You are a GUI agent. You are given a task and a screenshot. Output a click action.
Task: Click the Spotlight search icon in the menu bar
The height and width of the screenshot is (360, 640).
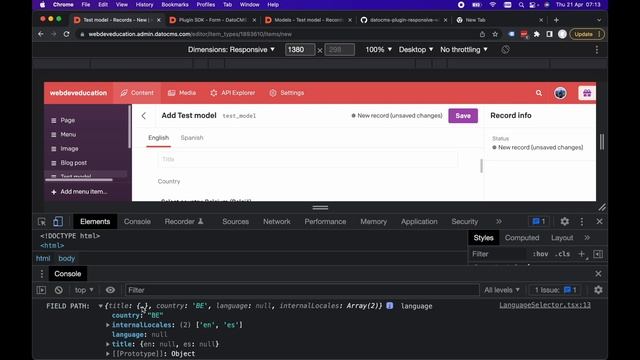tap(521, 5)
